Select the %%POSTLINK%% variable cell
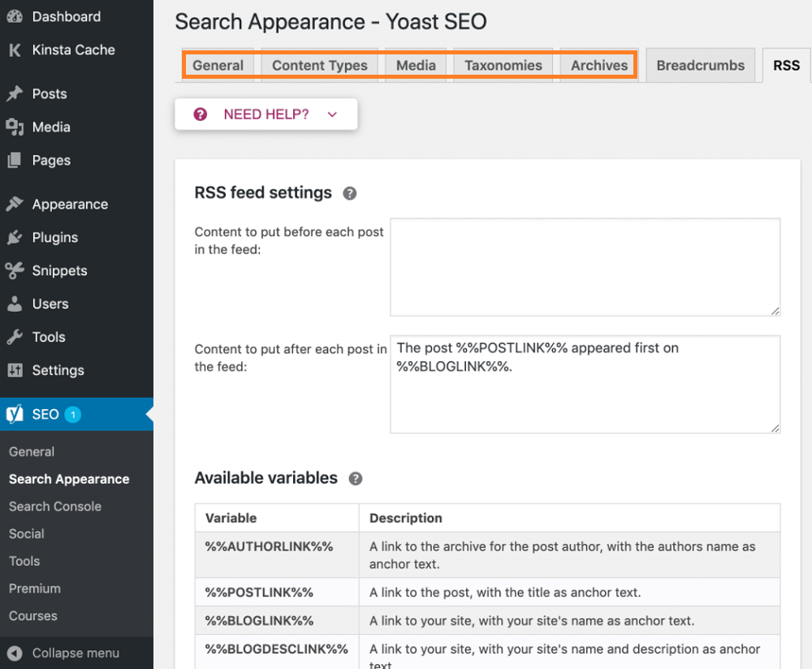The height and width of the screenshot is (669, 812). click(x=277, y=593)
